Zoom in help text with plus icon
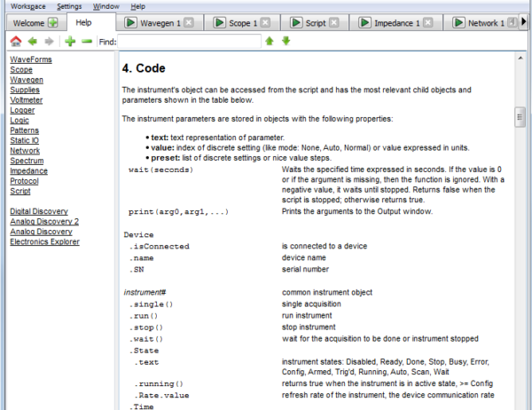 pyautogui.click(x=70, y=42)
